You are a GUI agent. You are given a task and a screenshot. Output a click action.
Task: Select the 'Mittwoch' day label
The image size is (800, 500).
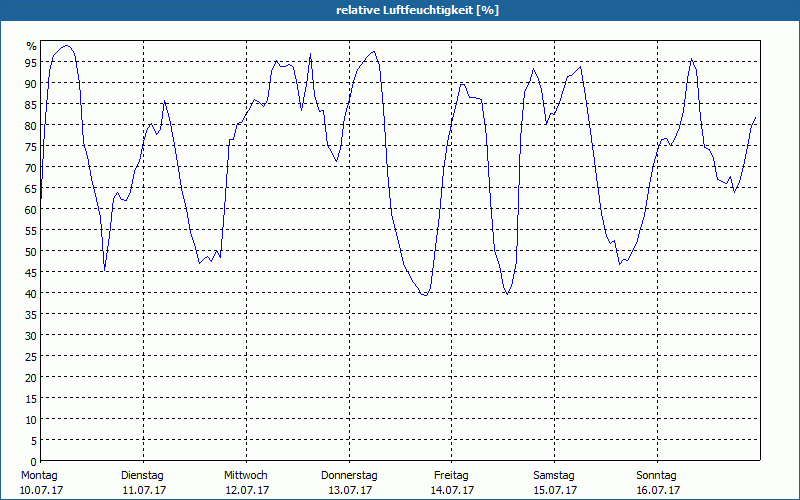pyautogui.click(x=245, y=475)
